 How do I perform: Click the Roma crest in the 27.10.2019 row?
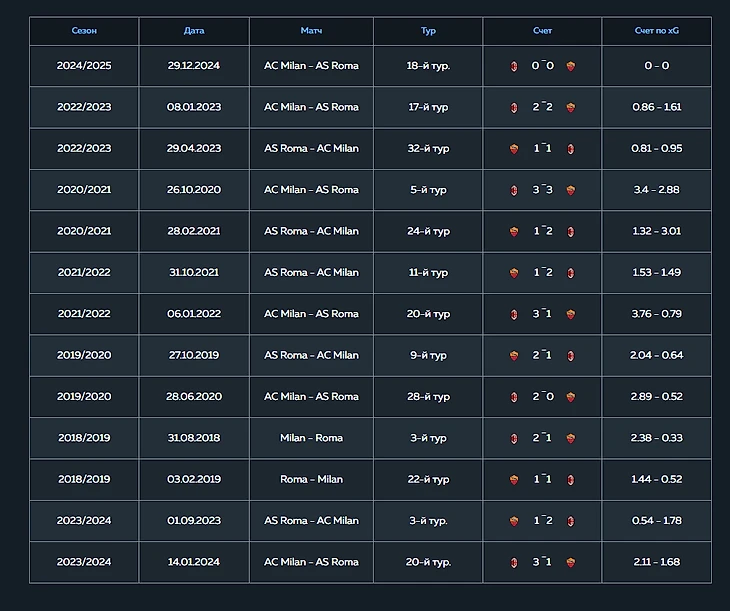tap(514, 356)
